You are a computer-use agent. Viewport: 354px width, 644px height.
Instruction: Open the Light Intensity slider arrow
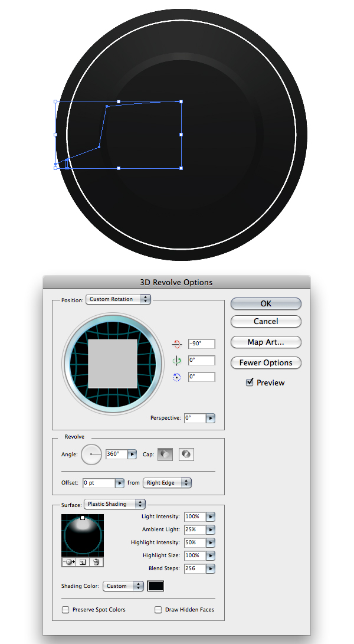point(210,516)
